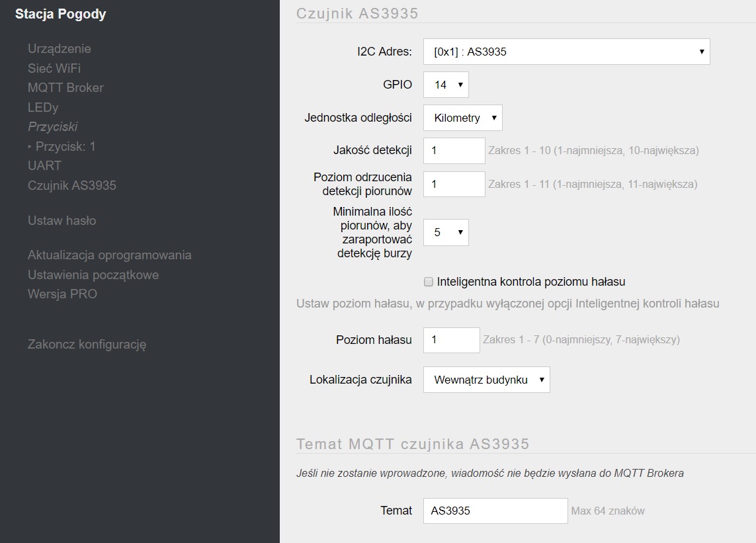Open Jednostka odległości Kilometry dropdown
Screen dimensions: 756x543
point(463,118)
